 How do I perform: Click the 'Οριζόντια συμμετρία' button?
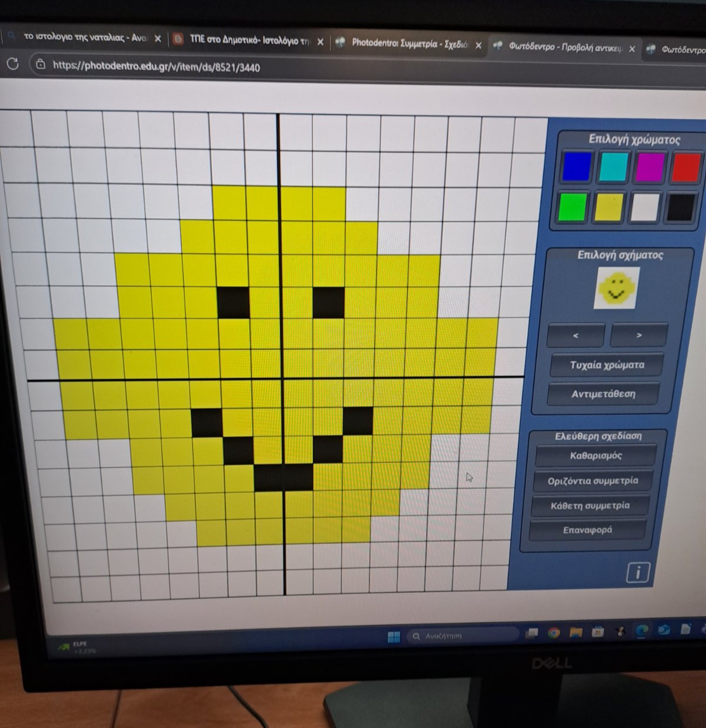point(592,481)
